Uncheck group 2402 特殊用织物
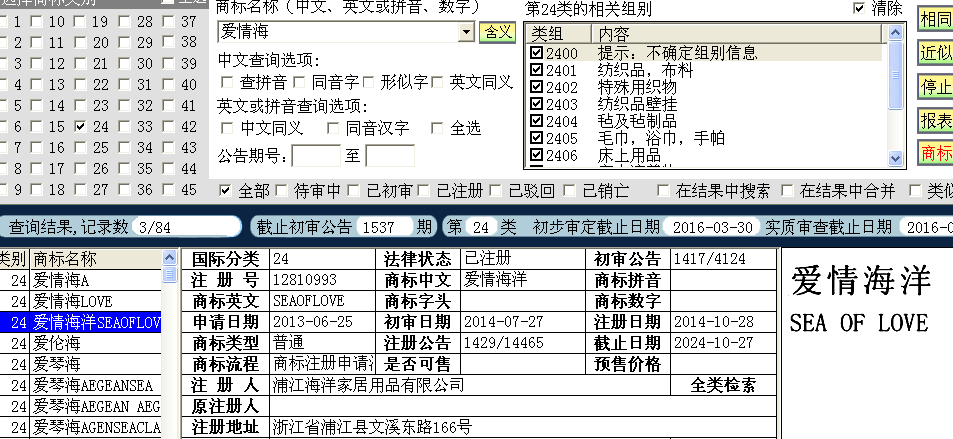This screenshot has width=953, height=439. [536, 88]
